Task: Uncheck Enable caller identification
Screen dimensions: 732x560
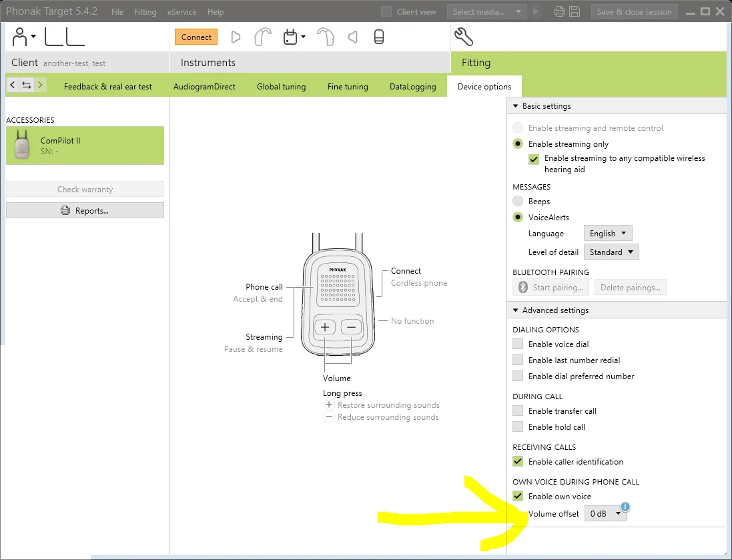Action: point(518,461)
